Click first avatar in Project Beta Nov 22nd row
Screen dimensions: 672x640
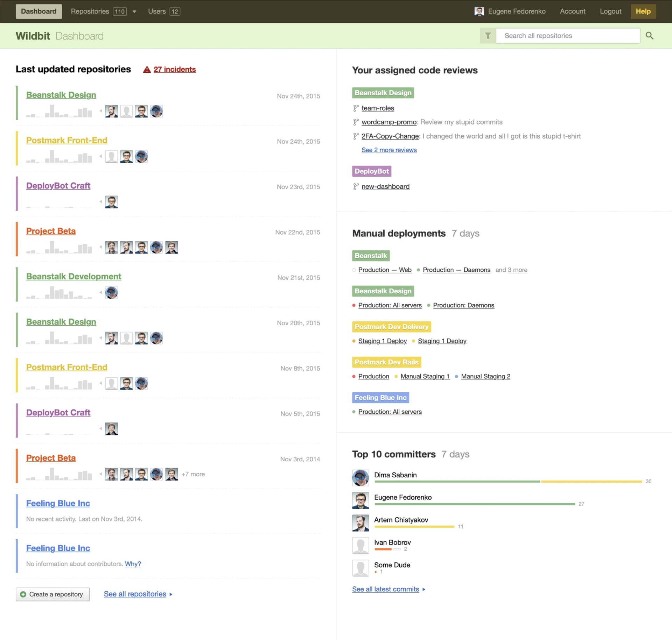(112, 247)
